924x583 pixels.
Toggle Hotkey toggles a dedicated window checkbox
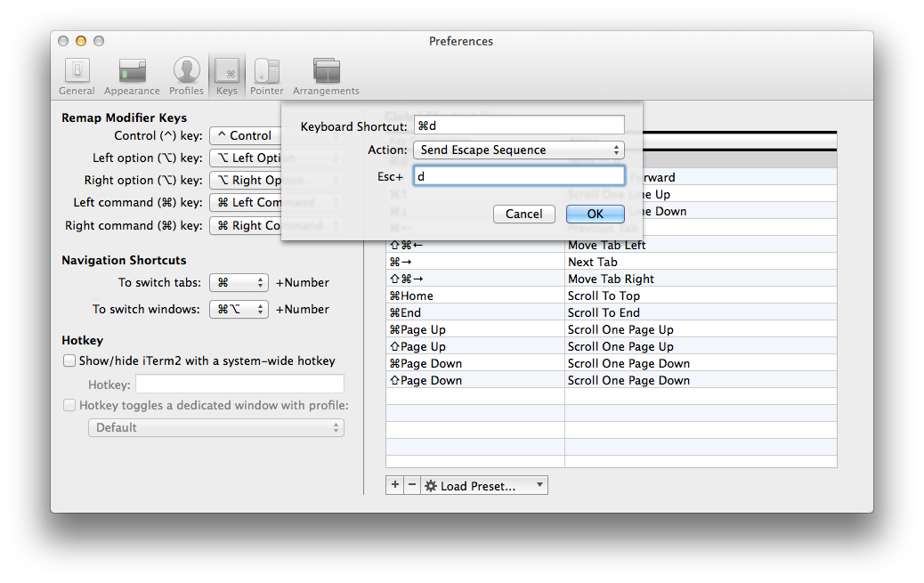pos(69,405)
